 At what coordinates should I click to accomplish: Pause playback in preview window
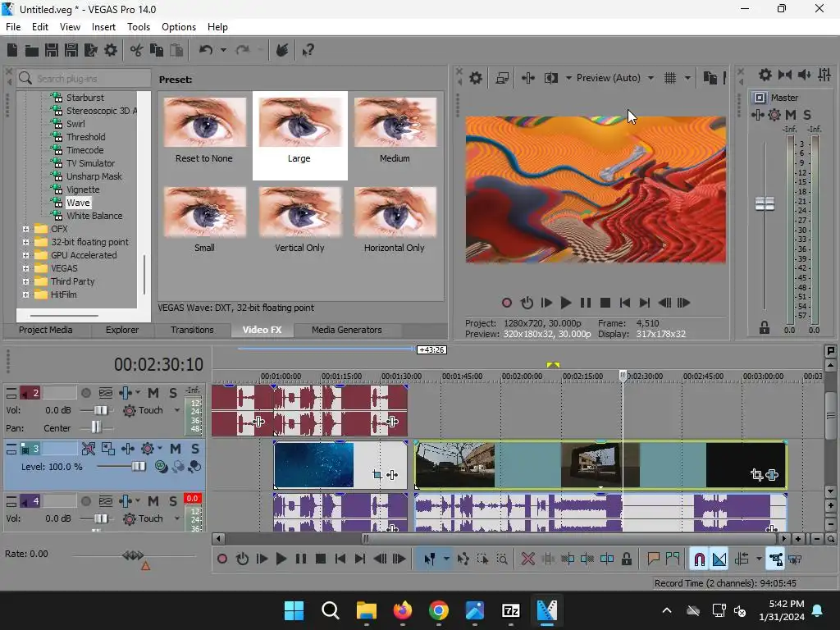tap(586, 304)
